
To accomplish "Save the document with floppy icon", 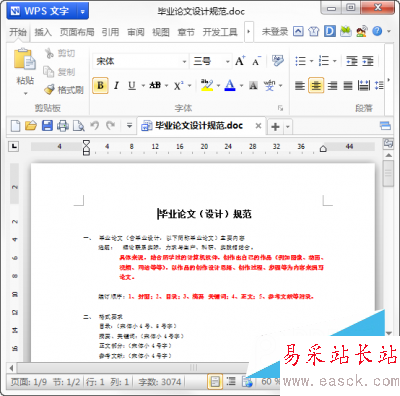I will pyautogui.click(x=47, y=126).
